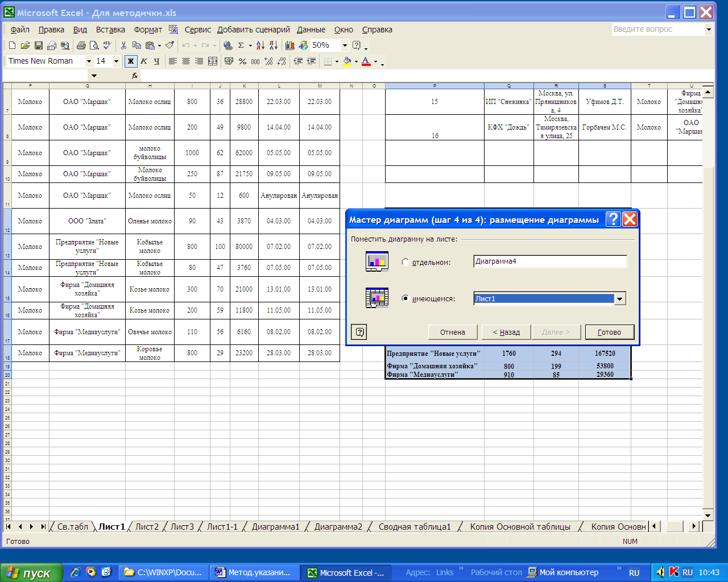Open the Zoom 50% dropdown arrow

pyautogui.click(x=345, y=45)
